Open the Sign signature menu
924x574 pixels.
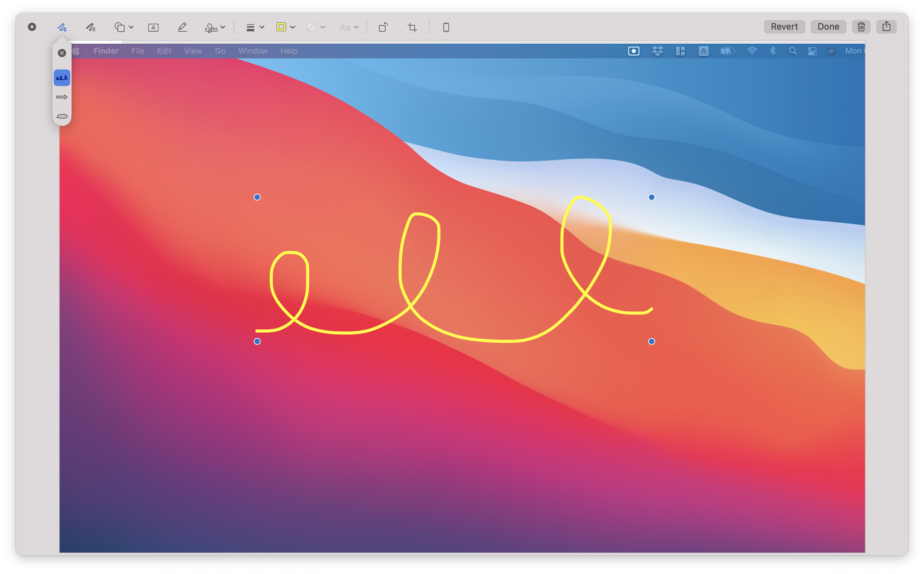pyautogui.click(x=215, y=27)
